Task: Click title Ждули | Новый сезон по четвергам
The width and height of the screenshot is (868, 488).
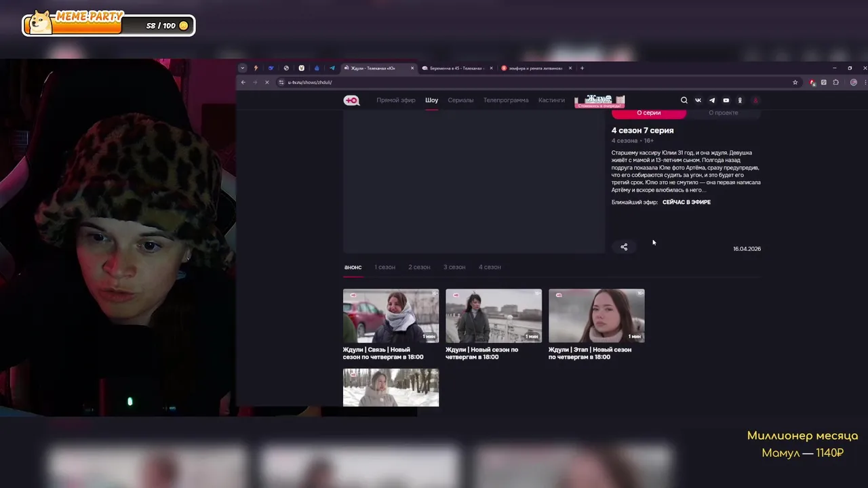Action: [x=482, y=353]
